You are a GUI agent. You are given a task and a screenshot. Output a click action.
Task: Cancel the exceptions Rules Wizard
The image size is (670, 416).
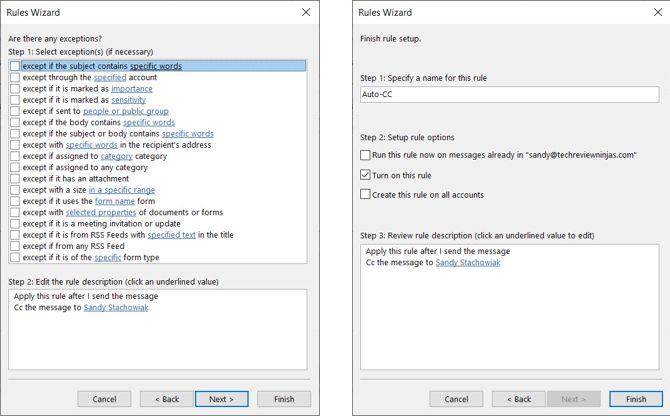pyautogui.click(x=104, y=399)
